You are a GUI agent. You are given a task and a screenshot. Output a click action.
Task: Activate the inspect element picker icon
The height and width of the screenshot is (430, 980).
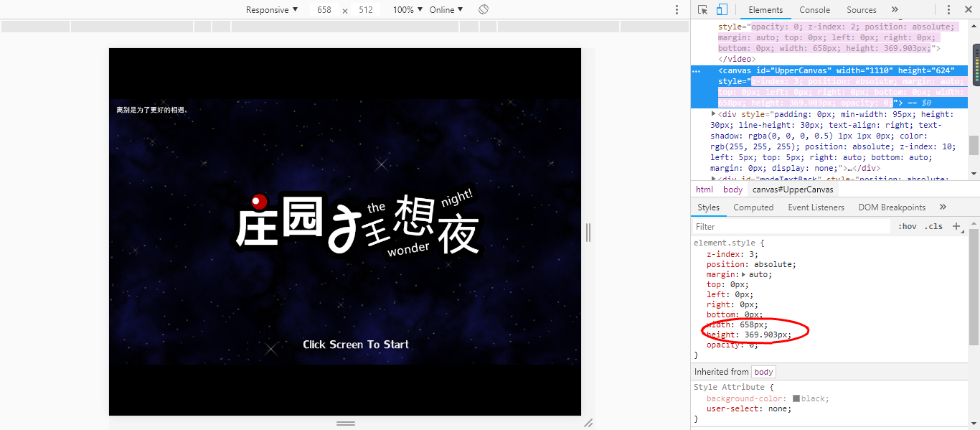click(703, 10)
